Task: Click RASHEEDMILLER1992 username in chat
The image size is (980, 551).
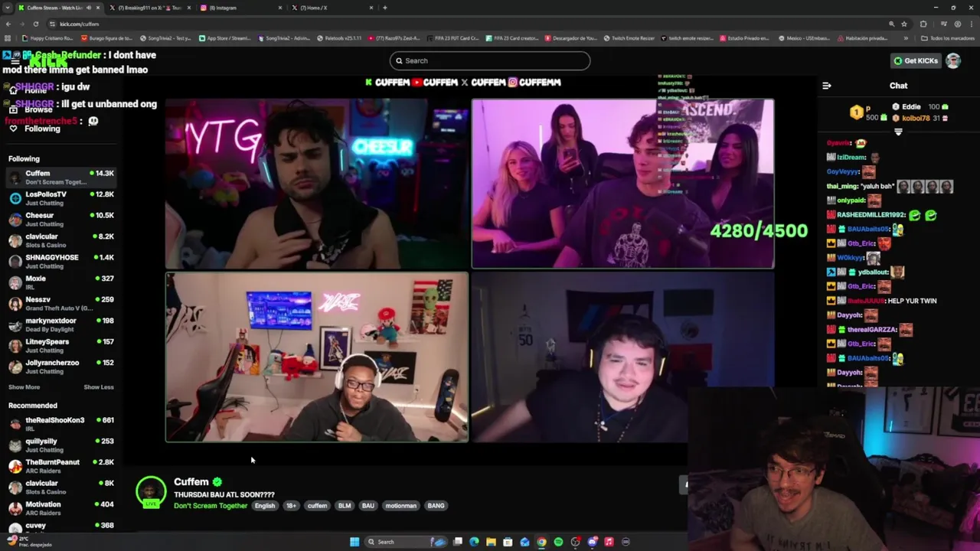Action: click(x=871, y=215)
